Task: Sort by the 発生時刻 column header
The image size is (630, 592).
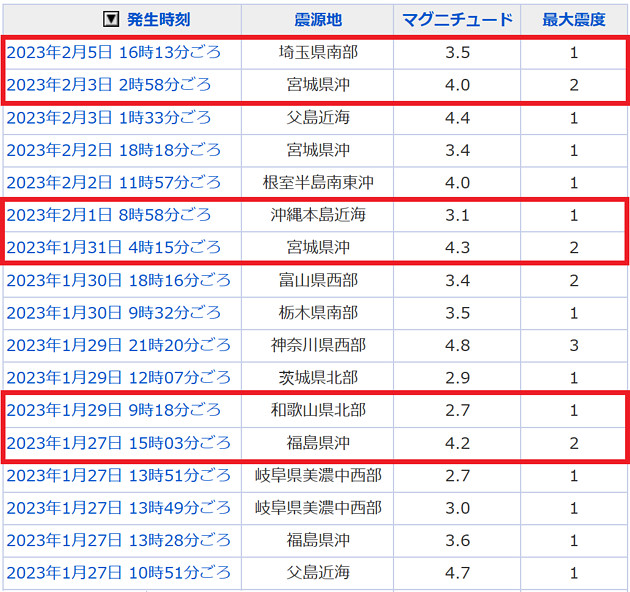Action: [158, 20]
